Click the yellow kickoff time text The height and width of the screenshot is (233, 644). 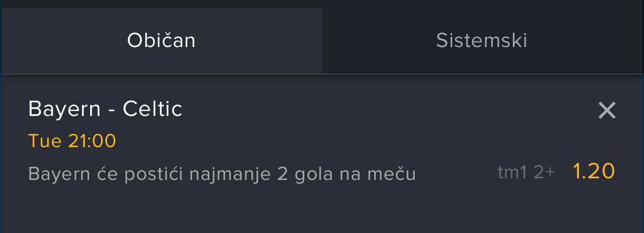[72, 141]
